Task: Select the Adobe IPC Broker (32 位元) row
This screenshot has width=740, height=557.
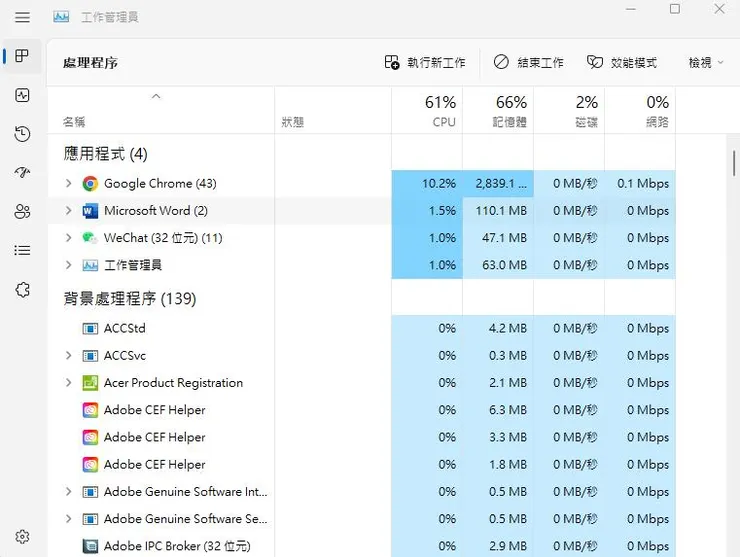Action: (x=362, y=546)
